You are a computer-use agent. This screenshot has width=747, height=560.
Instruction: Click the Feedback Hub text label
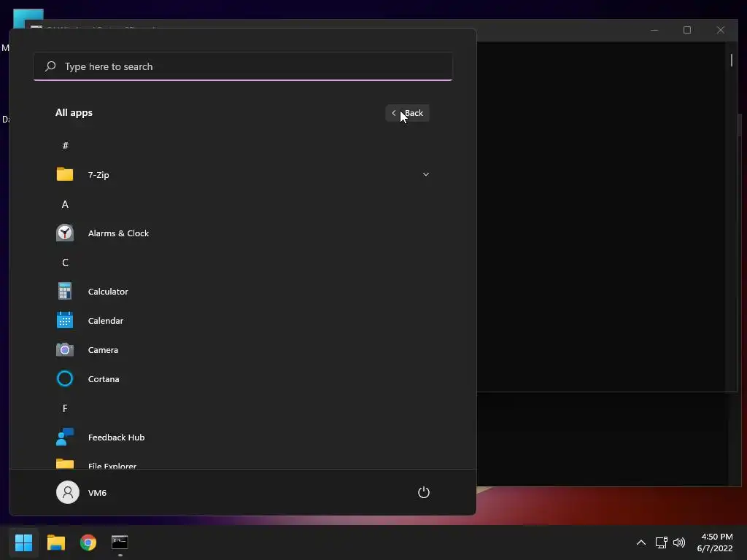click(x=116, y=437)
